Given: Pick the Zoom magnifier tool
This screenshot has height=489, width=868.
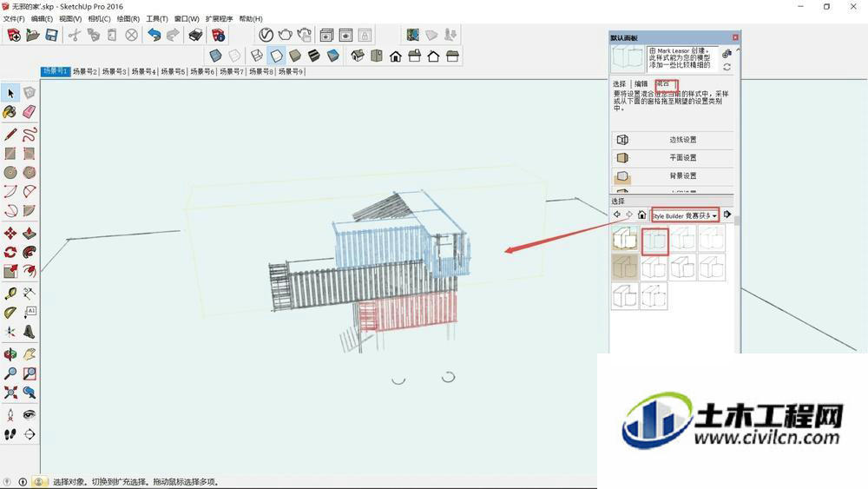Looking at the screenshot, I should (10, 373).
